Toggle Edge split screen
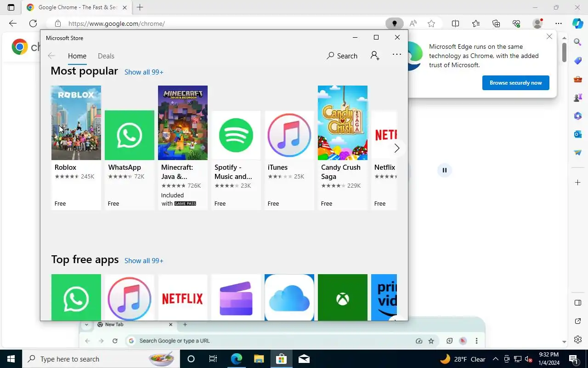588x368 pixels. (456, 23)
